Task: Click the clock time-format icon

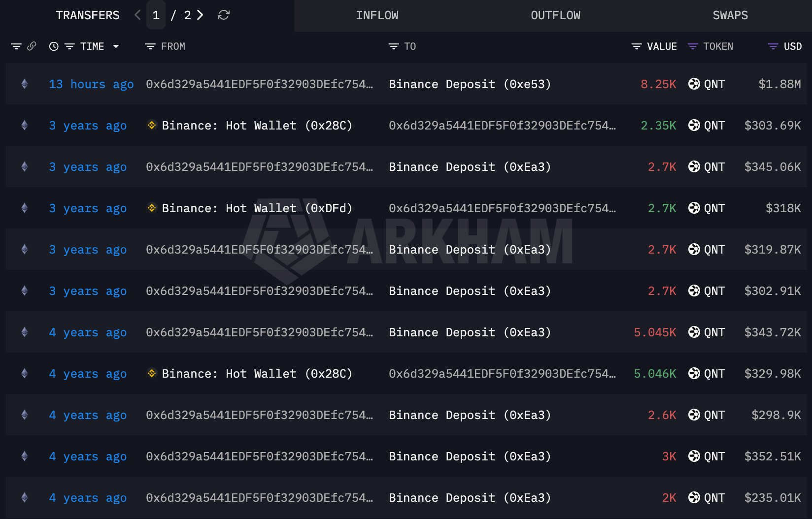Action: pos(54,46)
